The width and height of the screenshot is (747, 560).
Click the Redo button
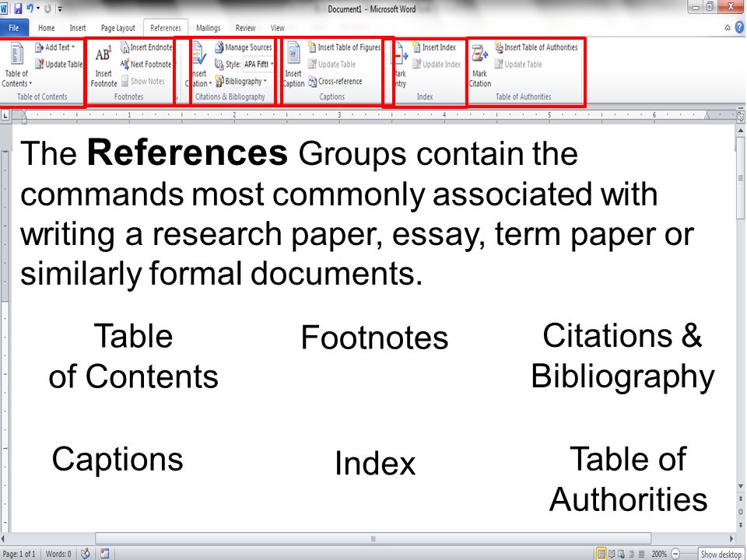[x=47, y=8]
